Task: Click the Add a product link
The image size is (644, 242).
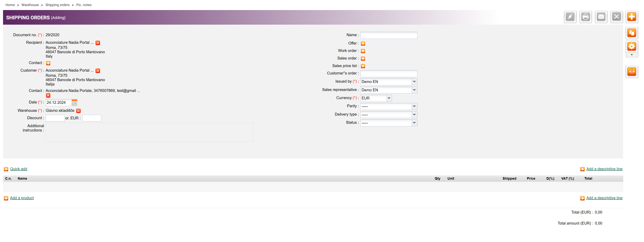Action: click(x=22, y=198)
